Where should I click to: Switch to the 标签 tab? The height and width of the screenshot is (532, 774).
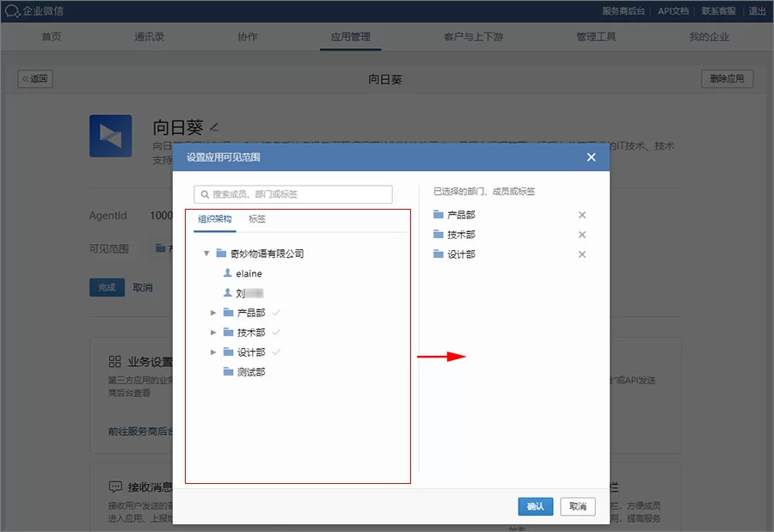pos(256,219)
